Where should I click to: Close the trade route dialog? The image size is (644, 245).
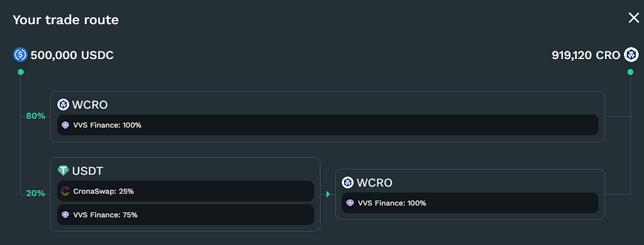pos(634,18)
